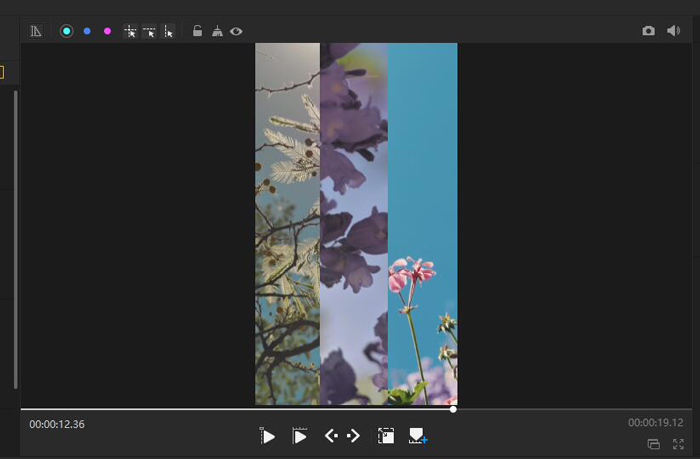Take a snapshot with camera icon
700x459 pixels.
pos(649,31)
